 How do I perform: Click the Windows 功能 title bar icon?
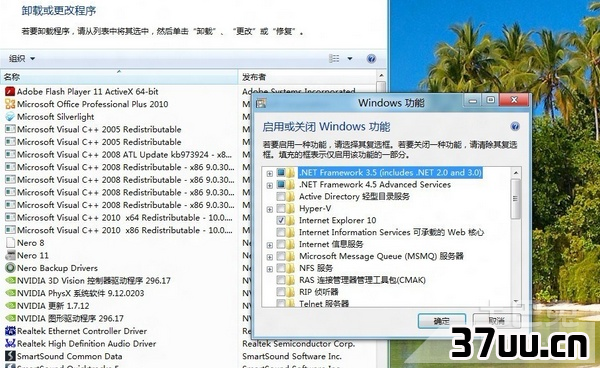tap(261, 103)
